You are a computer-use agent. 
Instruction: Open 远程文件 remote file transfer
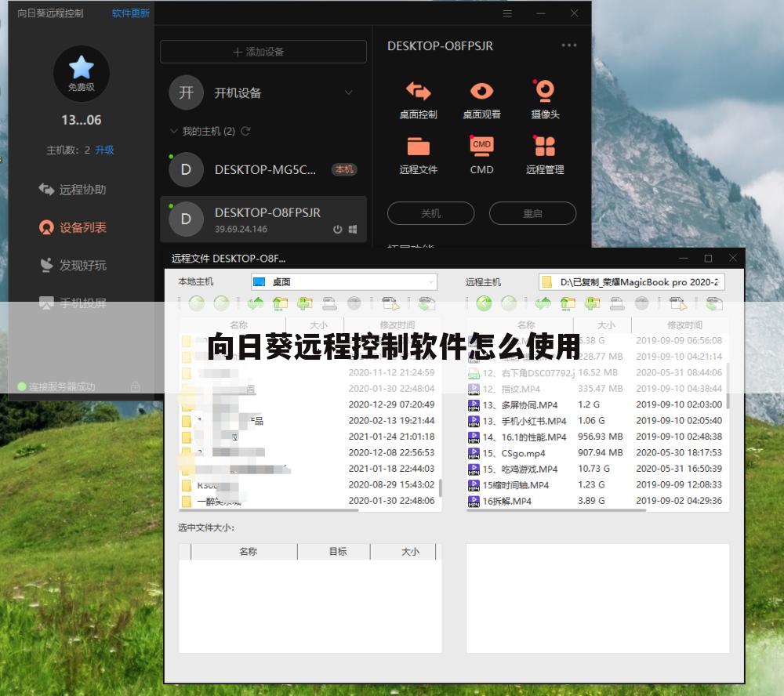coord(418,155)
